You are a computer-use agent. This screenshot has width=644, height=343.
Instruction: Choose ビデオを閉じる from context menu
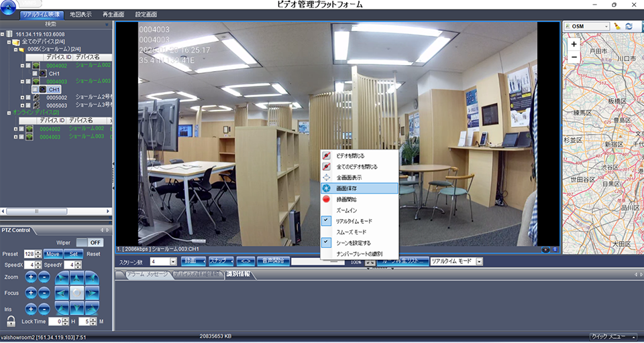tap(360, 156)
